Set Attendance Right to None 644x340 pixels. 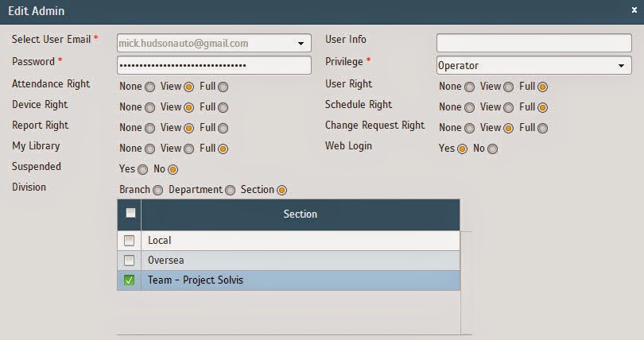(149, 87)
